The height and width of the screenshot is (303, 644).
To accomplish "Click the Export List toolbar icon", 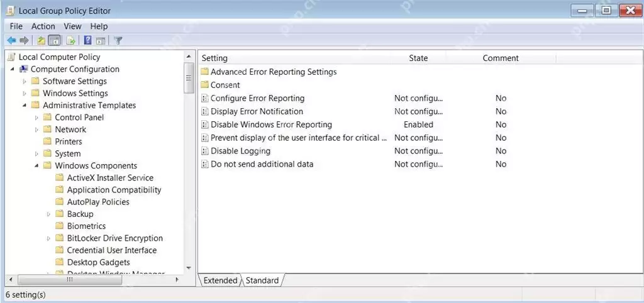I will (x=70, y=40).
